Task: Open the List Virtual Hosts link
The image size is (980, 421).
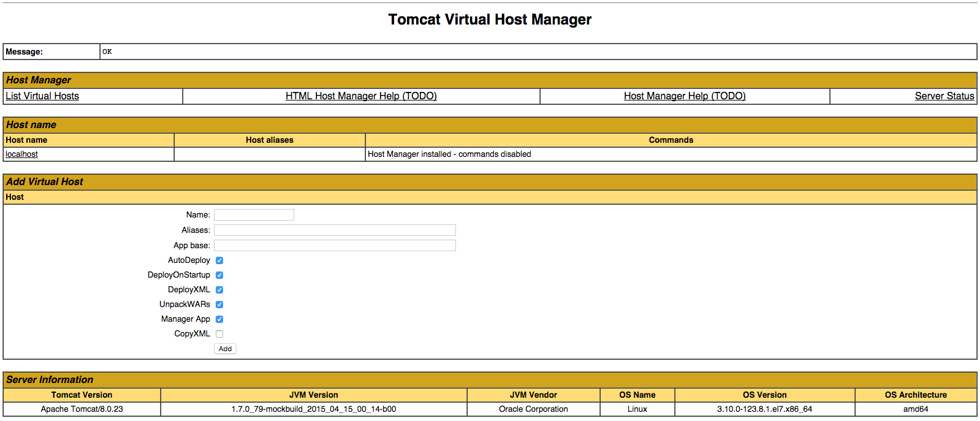Action: coord(42,96)
